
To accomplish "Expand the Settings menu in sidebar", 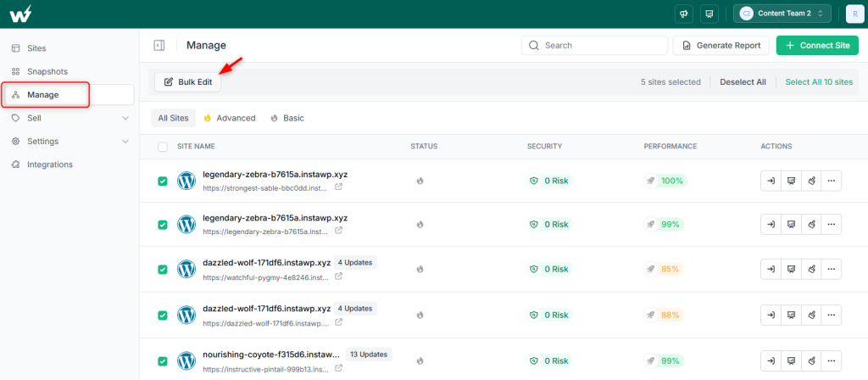I will pyautogui.click(x=70, y=142).
